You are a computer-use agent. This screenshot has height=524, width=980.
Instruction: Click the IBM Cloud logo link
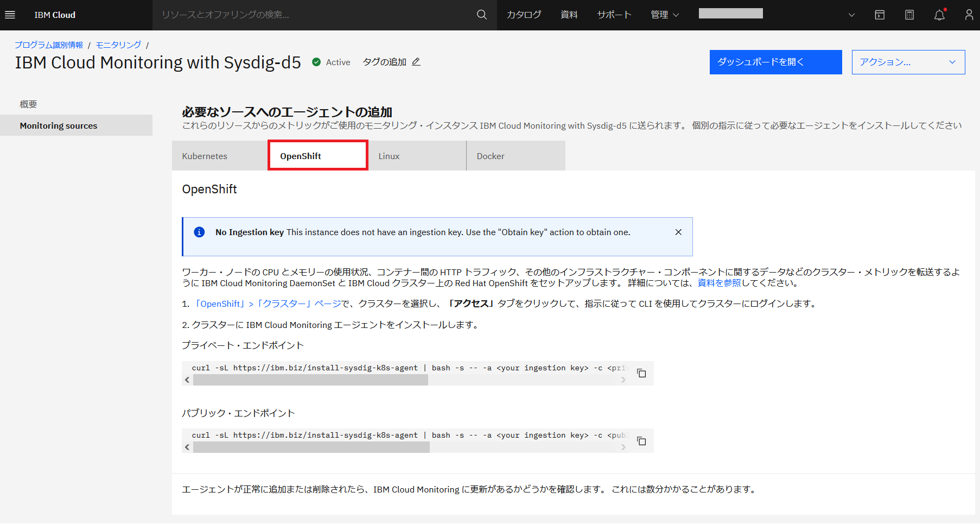[x=55, y=15]
